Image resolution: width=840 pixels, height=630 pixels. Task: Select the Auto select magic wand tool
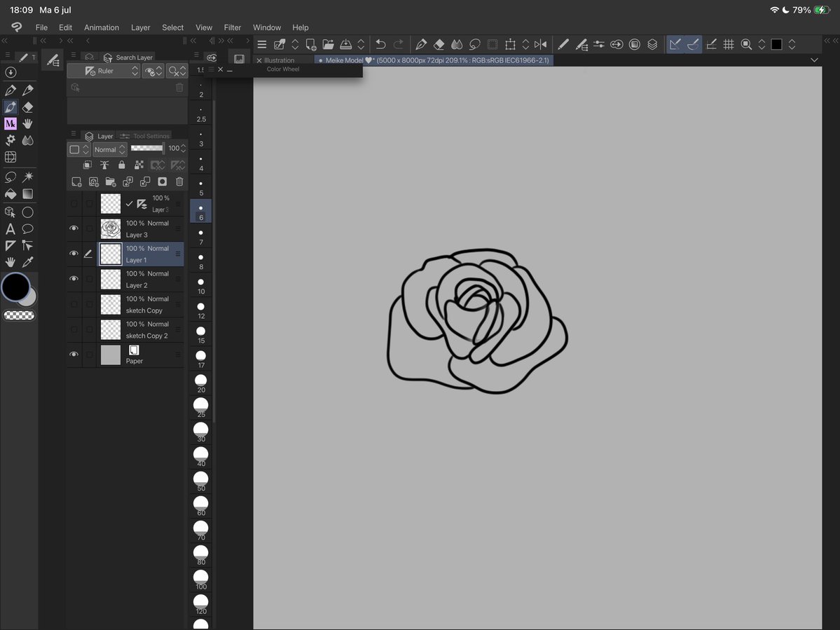coord(28,177)
